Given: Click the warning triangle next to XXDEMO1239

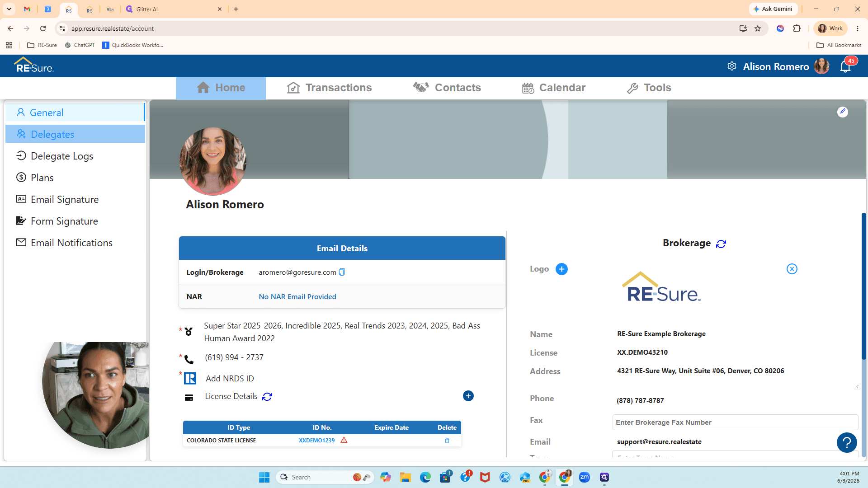Looking at the screenshot, I should click(x=344, y=440).
